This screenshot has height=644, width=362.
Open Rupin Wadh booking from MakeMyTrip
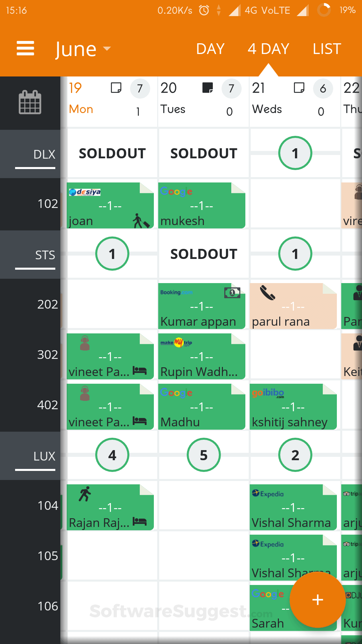point(201,356)
